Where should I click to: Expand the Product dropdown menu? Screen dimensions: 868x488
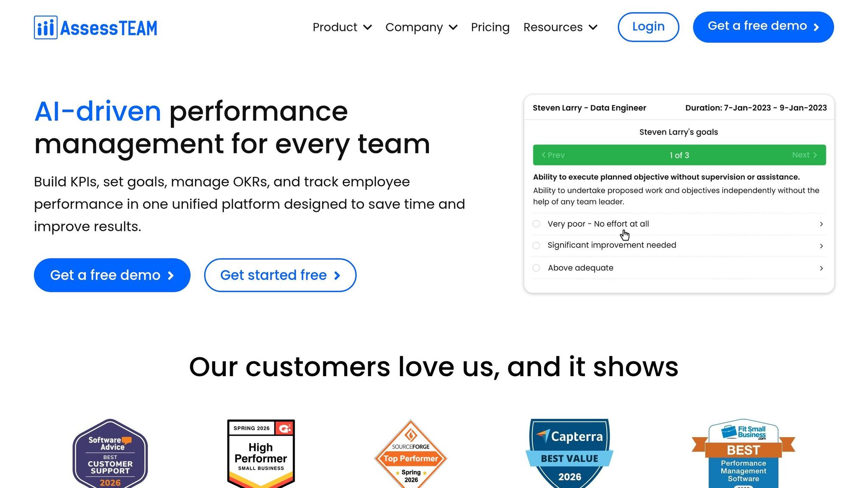342,27
